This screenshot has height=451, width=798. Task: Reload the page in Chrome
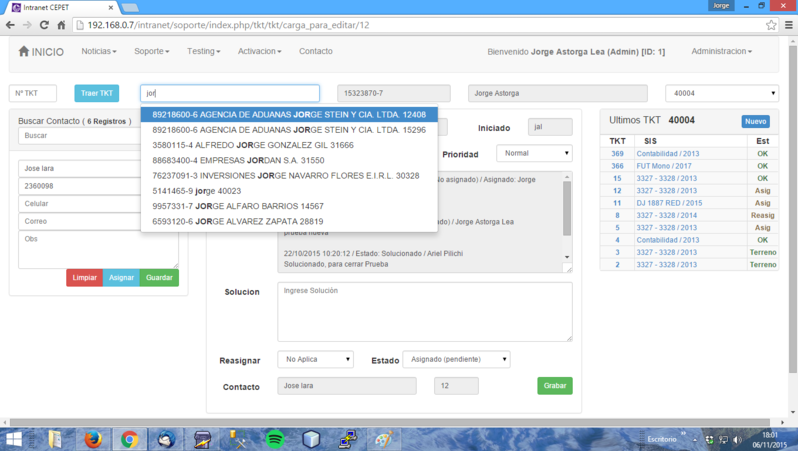(44, 25)
